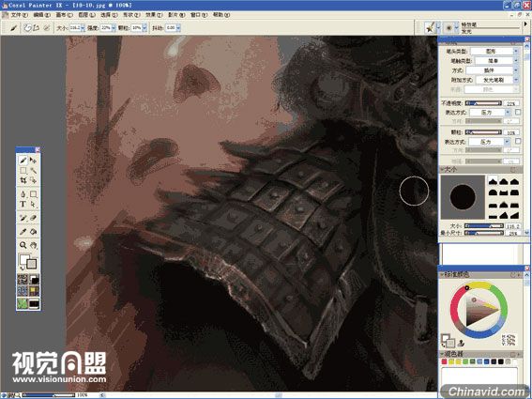Open the 效果 Effects menu
This screenshot has height=399, width=532.
tap(154, 15)
